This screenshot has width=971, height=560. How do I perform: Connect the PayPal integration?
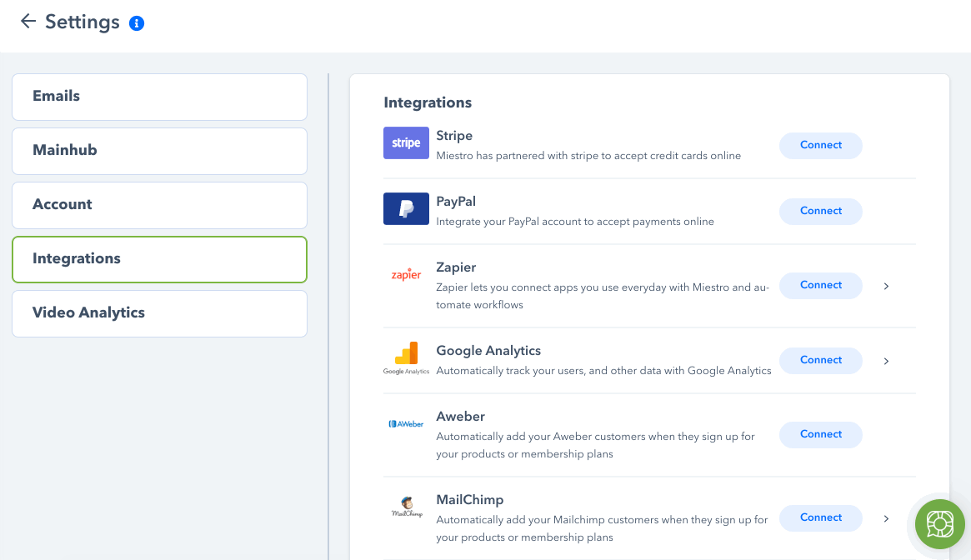[x=820, y=211]
